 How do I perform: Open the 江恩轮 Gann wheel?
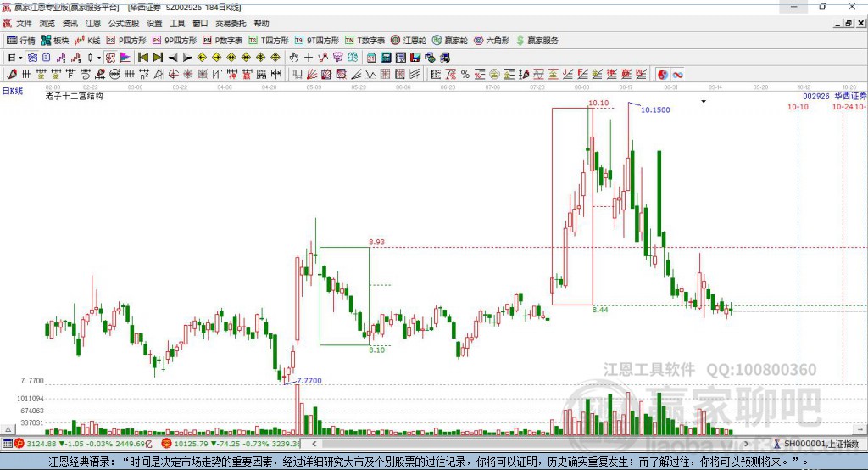tap(409, 41)
